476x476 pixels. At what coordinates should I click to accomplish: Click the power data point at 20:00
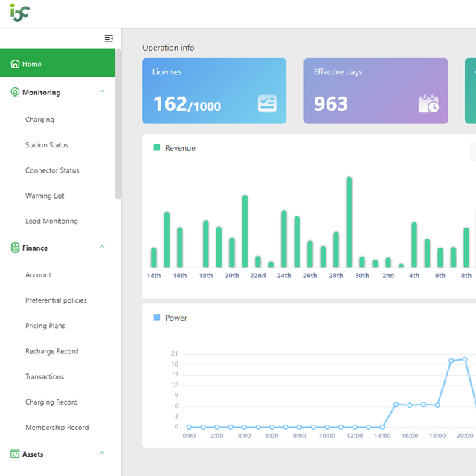point(465,359)
